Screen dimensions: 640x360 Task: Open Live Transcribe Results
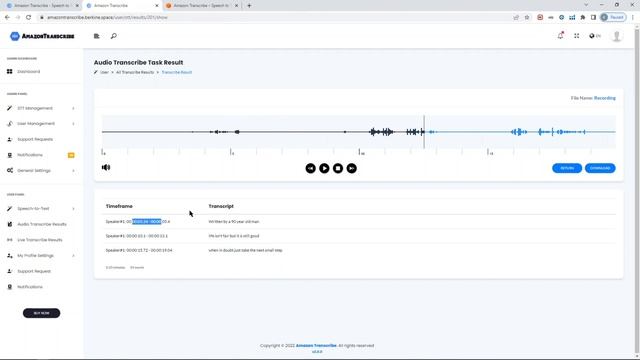point(40,240)
